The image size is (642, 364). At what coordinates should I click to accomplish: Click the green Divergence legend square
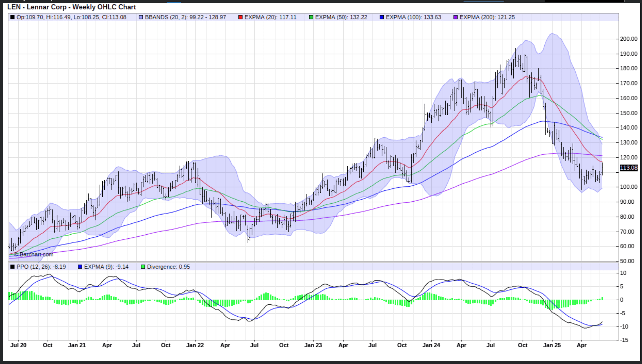(143, 267)
